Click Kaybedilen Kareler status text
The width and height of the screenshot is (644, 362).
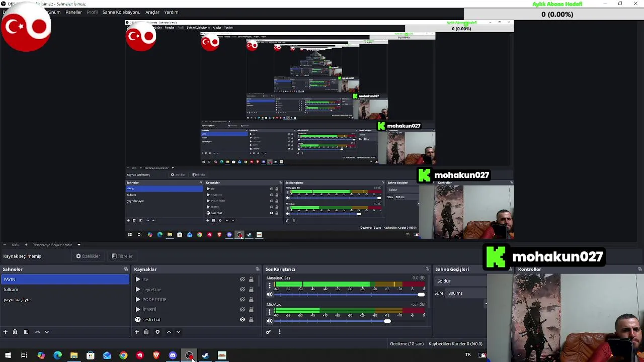(x=455, y=344)
